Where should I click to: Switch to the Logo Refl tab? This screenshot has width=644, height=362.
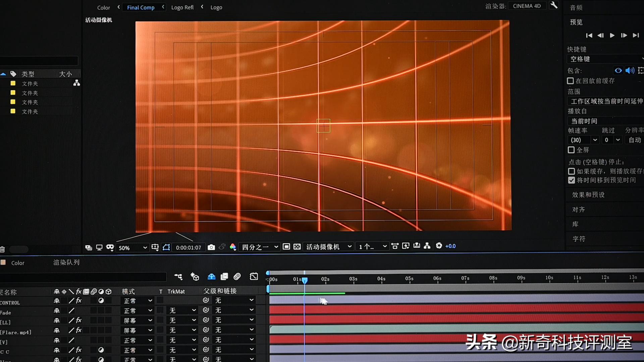[x=182, y=7]
